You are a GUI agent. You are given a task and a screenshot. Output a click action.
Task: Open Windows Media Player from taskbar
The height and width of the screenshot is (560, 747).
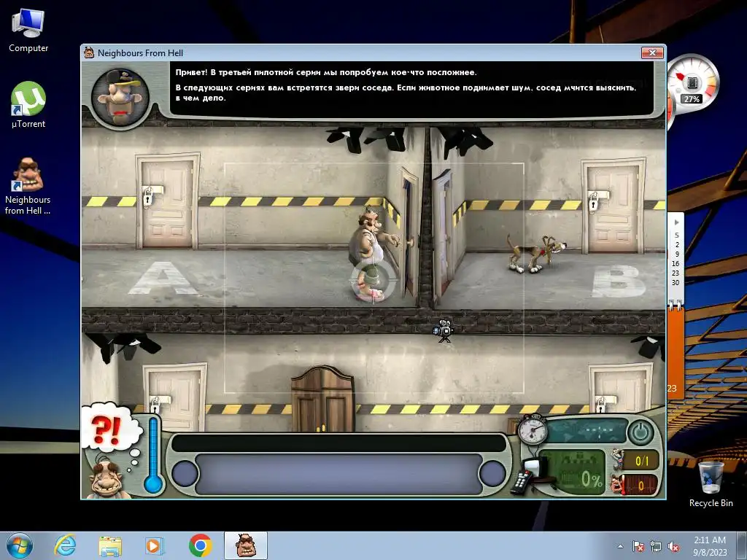(x=154, y=545)
